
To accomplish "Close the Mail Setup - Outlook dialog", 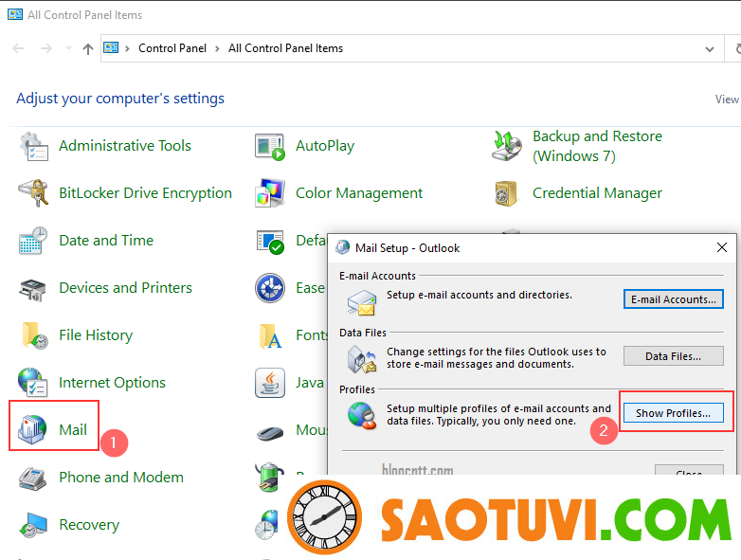I will click(x=722, y=247).
